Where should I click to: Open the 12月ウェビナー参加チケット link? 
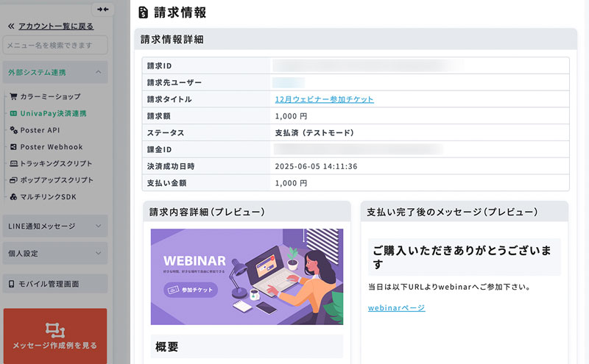(x=324, y=99)
